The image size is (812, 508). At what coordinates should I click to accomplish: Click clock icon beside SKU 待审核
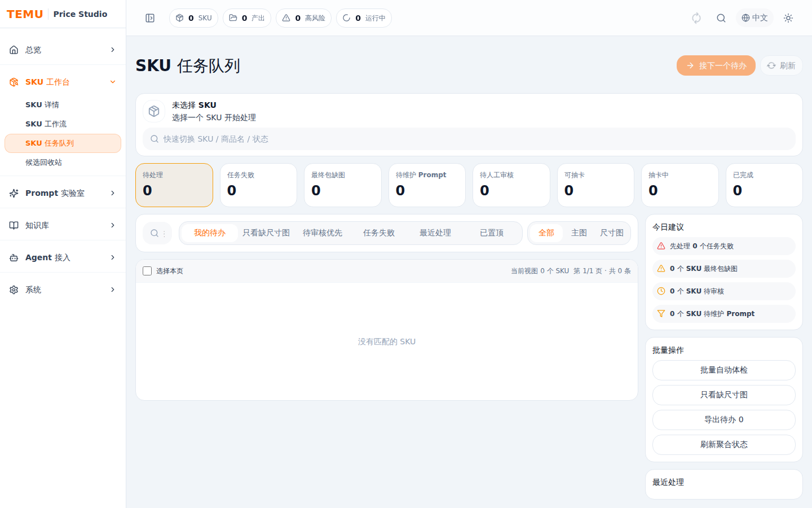[661, 291]
